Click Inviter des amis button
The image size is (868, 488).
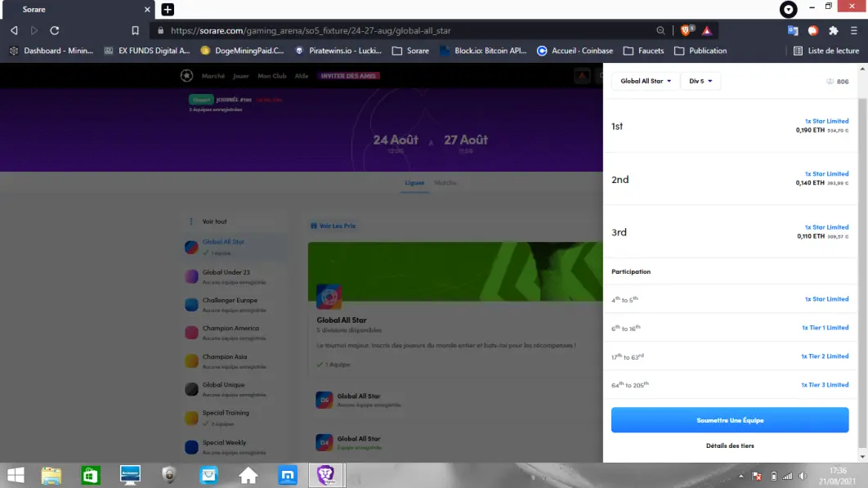348,76
